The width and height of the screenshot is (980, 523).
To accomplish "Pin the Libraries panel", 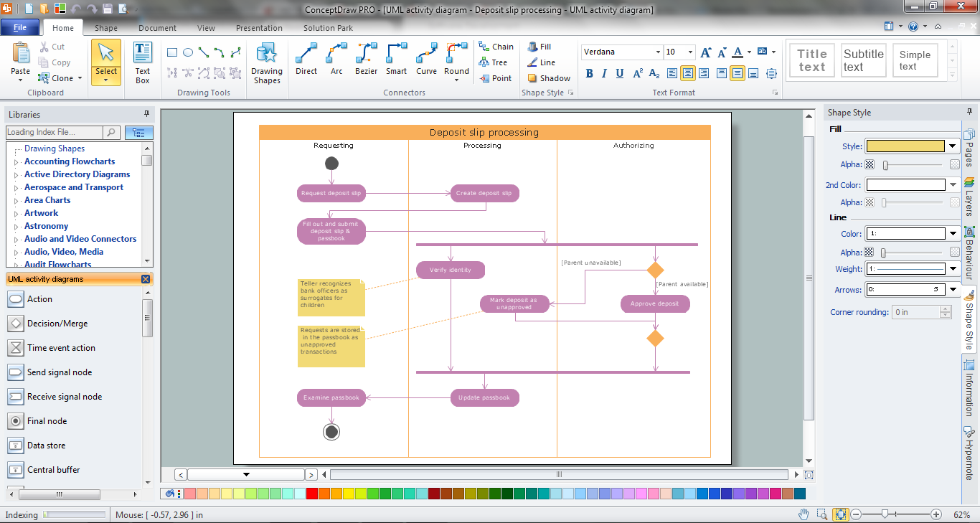I will 147,114.
